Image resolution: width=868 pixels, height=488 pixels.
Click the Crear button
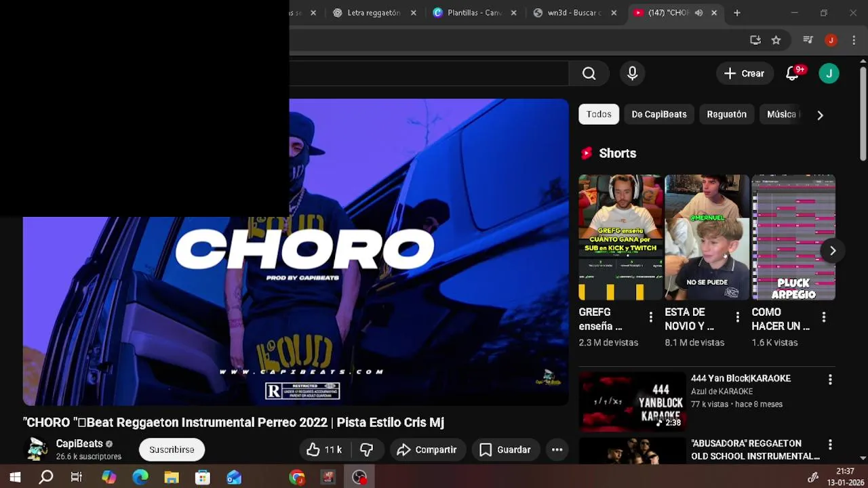[744, 73]
